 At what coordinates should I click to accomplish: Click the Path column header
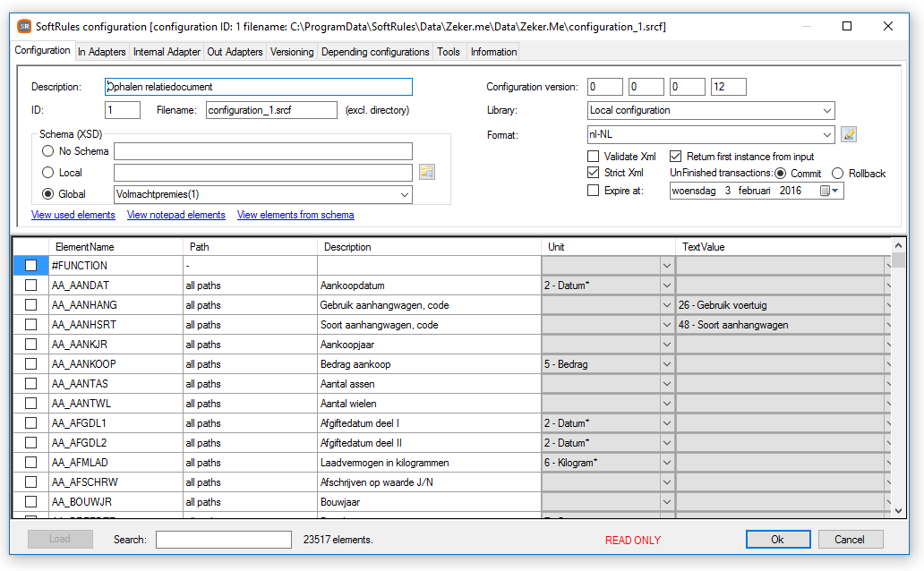tap(250, 247)
